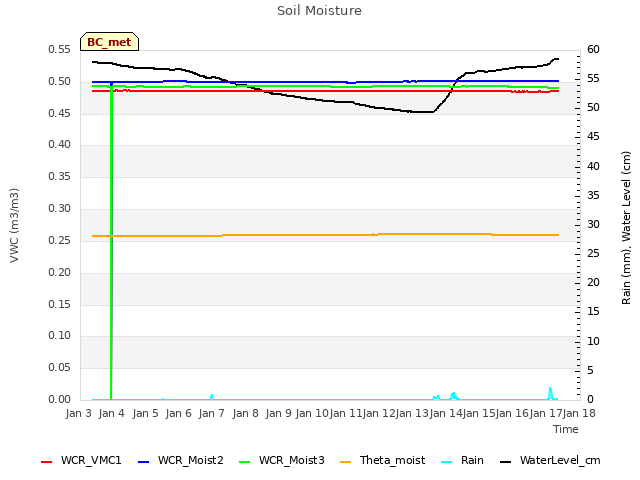The width and height of the screenshot is (640, 480).
Task: Click the Soil Moisture chart title
Action: 319,11
